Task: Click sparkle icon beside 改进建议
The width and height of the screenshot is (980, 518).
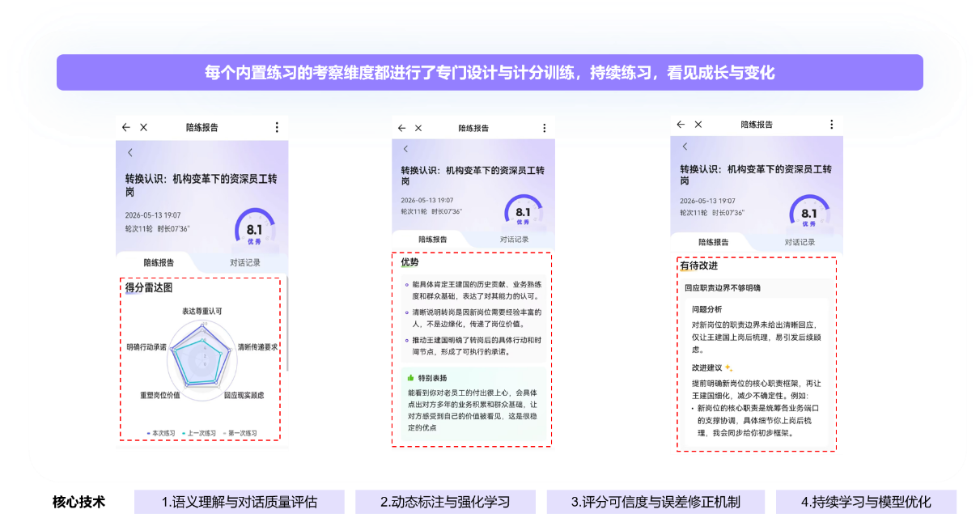Action: pos(728,367)
